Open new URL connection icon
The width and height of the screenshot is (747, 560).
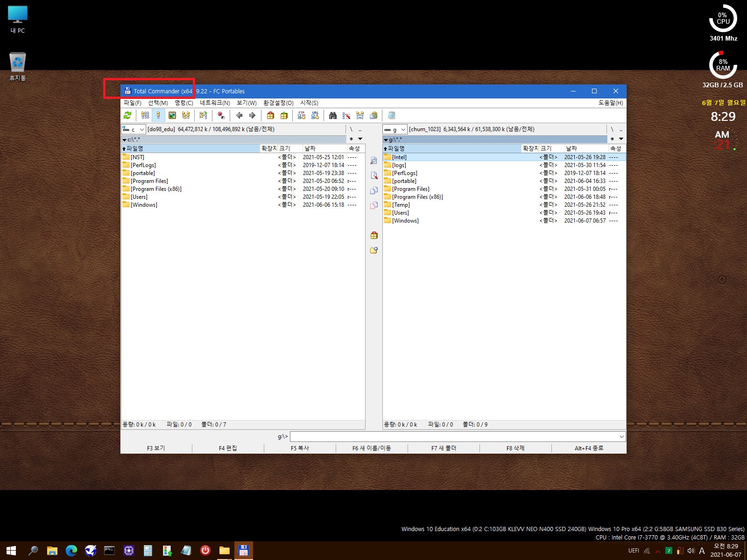pyautogui.click(x=315, y=115)
